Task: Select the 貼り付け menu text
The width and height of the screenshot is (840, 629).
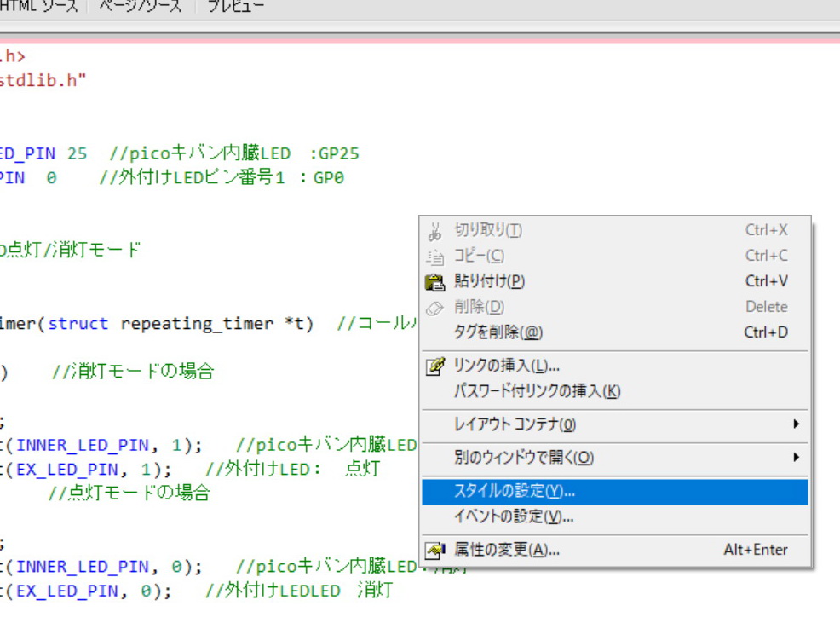Action: click(x=489, y=282)
